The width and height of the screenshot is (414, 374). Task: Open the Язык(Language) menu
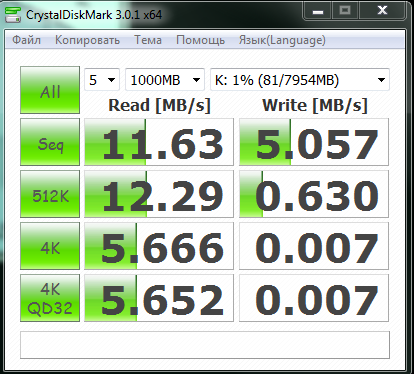coord(282,40)
